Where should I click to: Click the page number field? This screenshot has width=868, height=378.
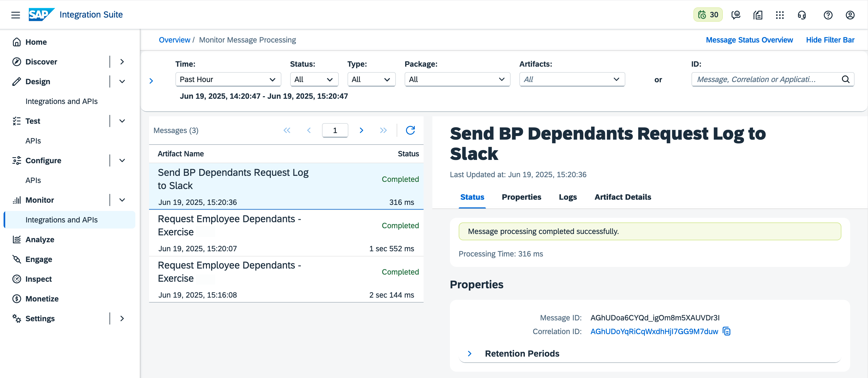click(335, 130)
